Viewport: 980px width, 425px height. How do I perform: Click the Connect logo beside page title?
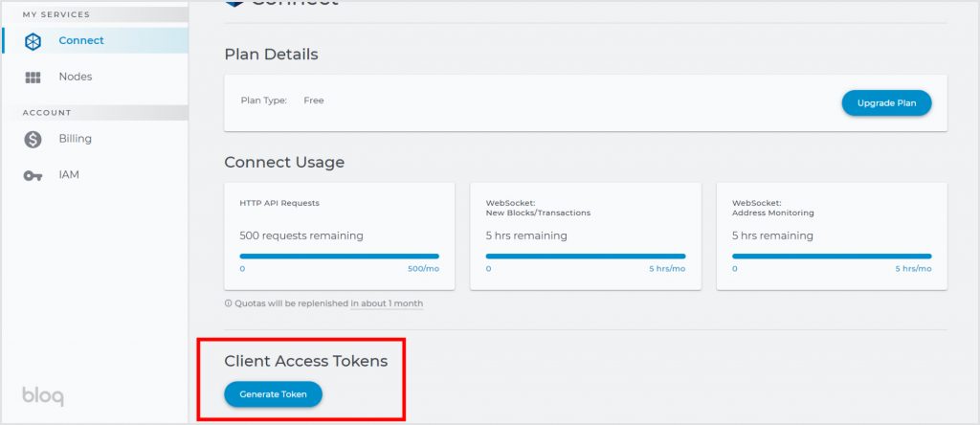pos(234,2)
